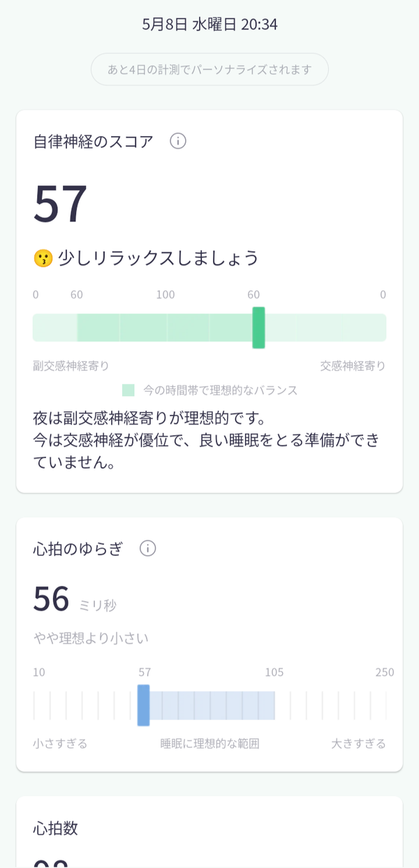The image size is (419, 868).
Task: Tap the personalization notice pill at top
Action: (209, 69)
